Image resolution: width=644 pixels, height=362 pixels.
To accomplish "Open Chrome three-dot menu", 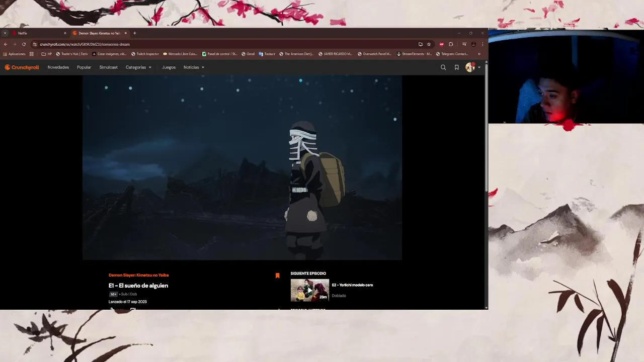I will [x=482, y=44].
